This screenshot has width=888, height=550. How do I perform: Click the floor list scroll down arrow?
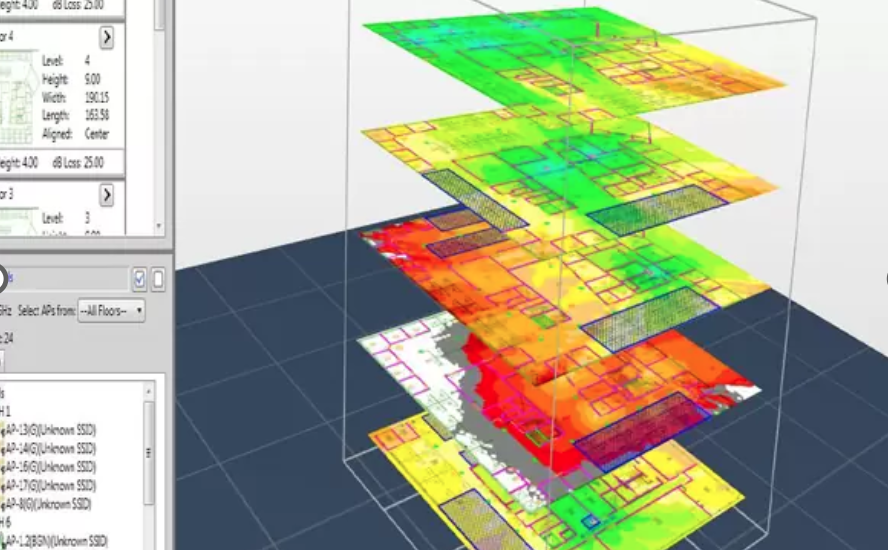point(159,226)
